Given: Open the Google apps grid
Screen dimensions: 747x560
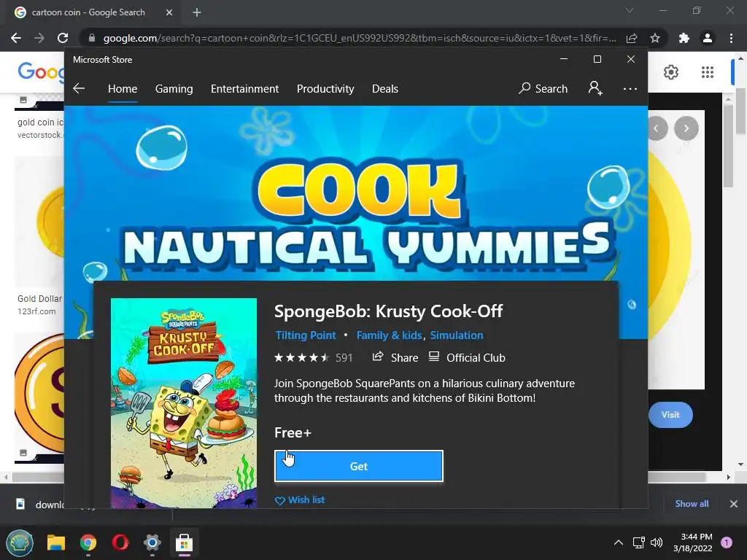Looking at the screenshot, I should pos(708,72).
